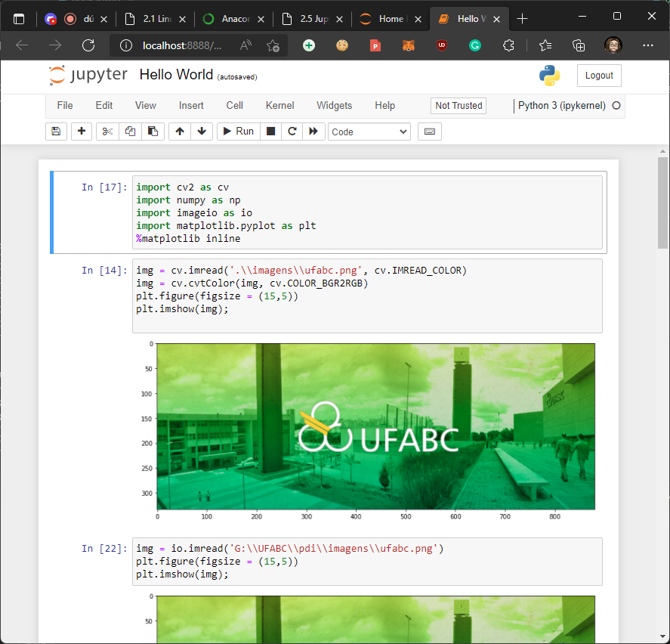Click the kernel idle indicator circle

(x=616, y=106)
